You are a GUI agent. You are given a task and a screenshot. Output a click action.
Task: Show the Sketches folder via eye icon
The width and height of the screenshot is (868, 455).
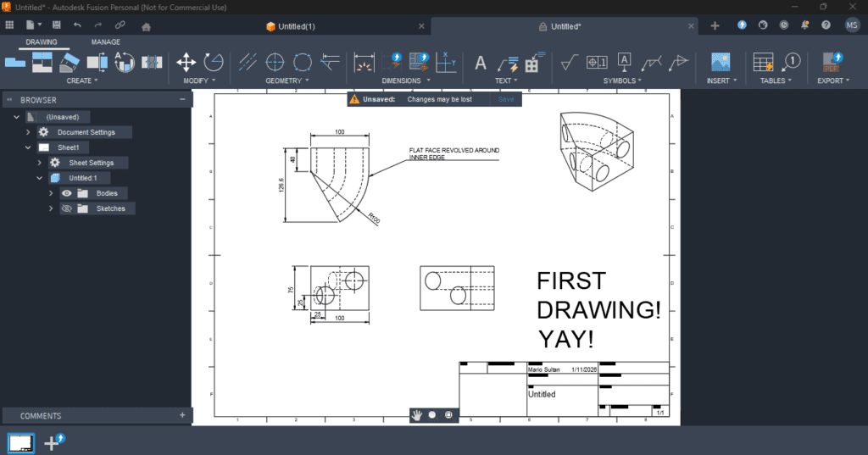point(67,208)
